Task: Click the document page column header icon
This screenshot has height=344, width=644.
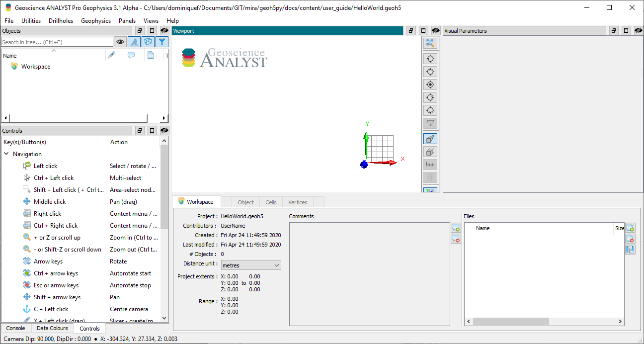Action: pyautogui.click(x=151, y=55)
